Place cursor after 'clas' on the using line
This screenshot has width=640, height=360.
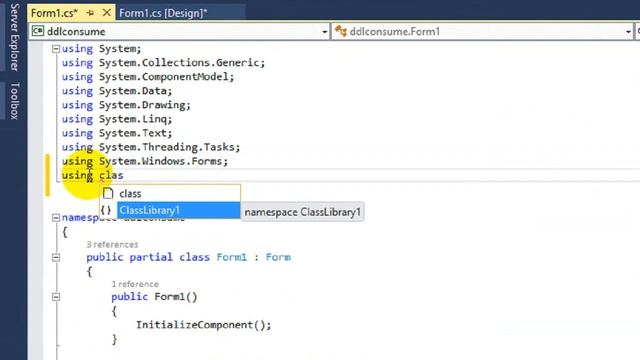(124, 176)
